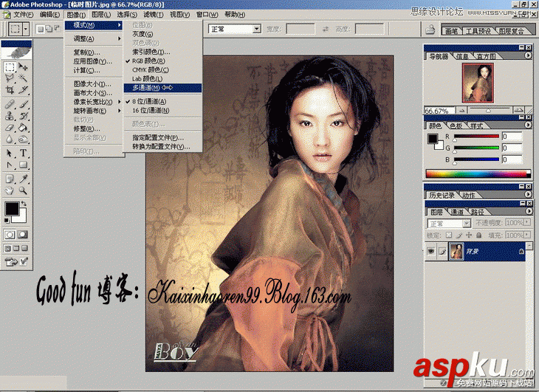Screen dimensions: 539x392
Task: Toggle lock position checkbox in Layers
Action: click(x=469, y=235)
